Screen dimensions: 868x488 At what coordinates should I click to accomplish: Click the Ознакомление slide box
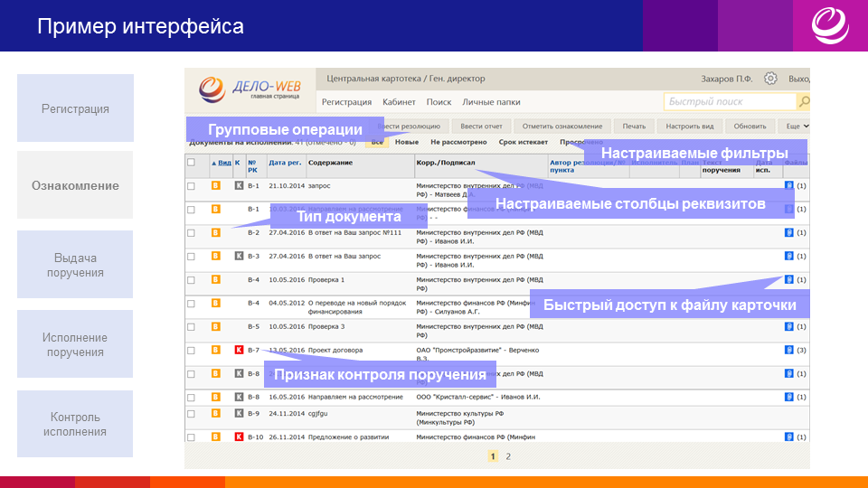75,184
